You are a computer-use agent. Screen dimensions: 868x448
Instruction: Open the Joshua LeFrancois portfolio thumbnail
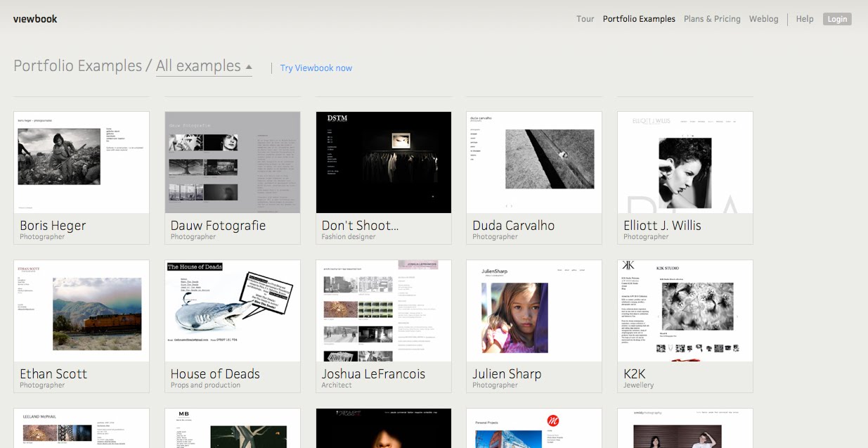point(384,311)
